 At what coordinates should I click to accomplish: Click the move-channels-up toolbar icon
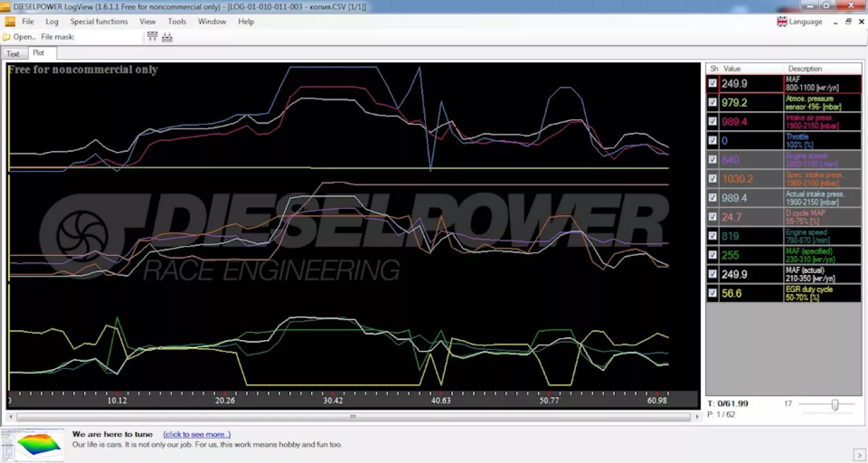(x=153, y=37)
